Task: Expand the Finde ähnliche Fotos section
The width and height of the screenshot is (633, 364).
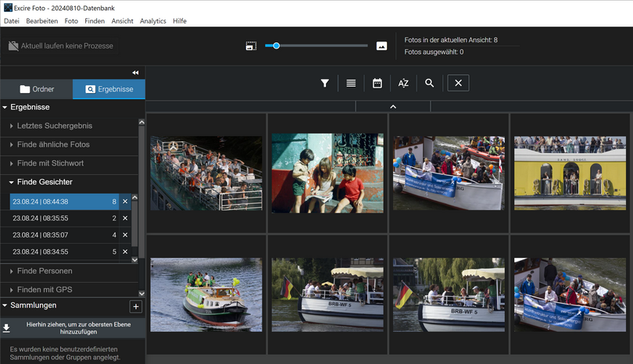Action: pos(53,145)
